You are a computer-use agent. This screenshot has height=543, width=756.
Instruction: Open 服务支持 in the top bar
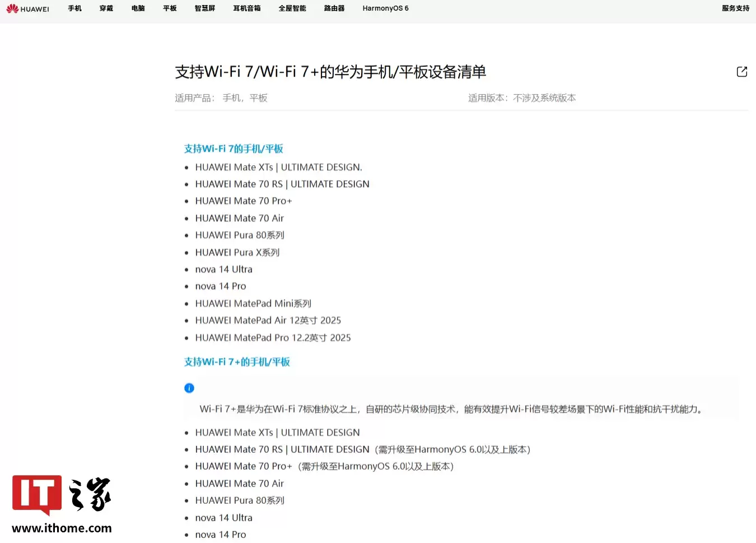tap(736, 8)
